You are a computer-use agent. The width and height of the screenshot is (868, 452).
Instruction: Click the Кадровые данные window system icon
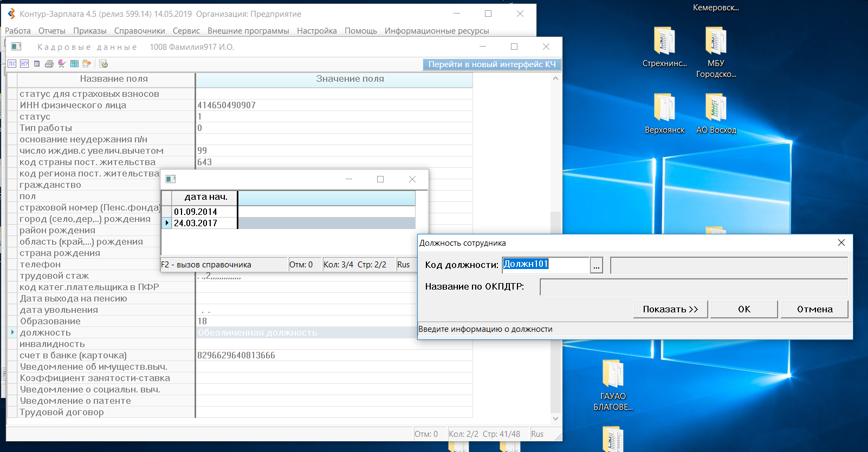[x=16, y=47]
